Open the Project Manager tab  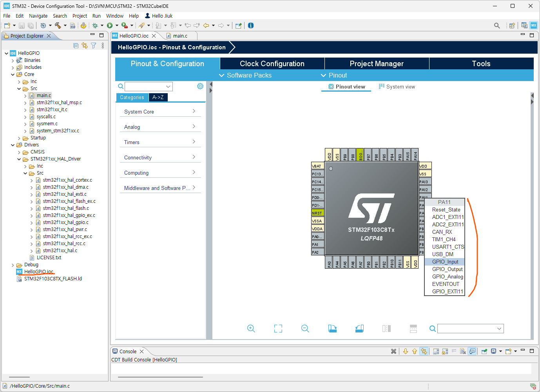click(377, 63)
